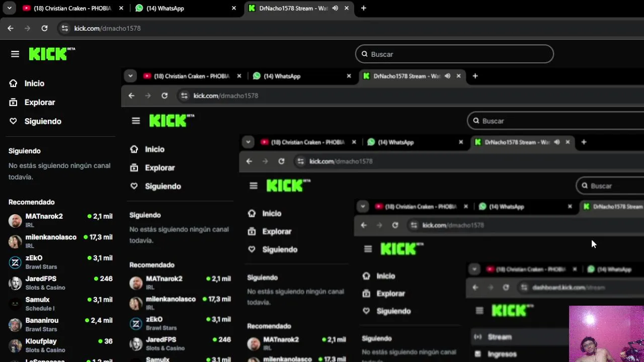Open Bananirou channel in outermost recommended list

(60, 325)
